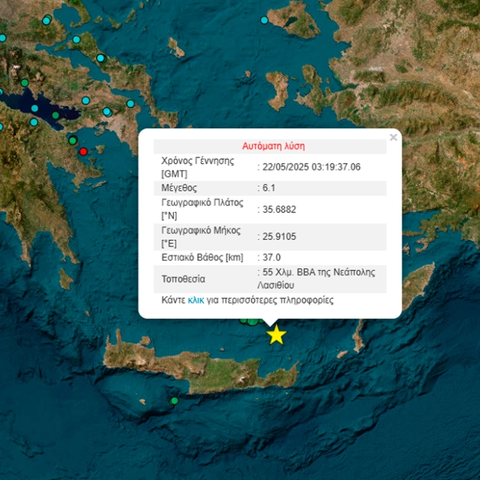Image resolution: width=480 pixels, height=480 pixels.
Task: Select the green marker inside the dark Corinthian Gulf
Action: click(56, 115)
